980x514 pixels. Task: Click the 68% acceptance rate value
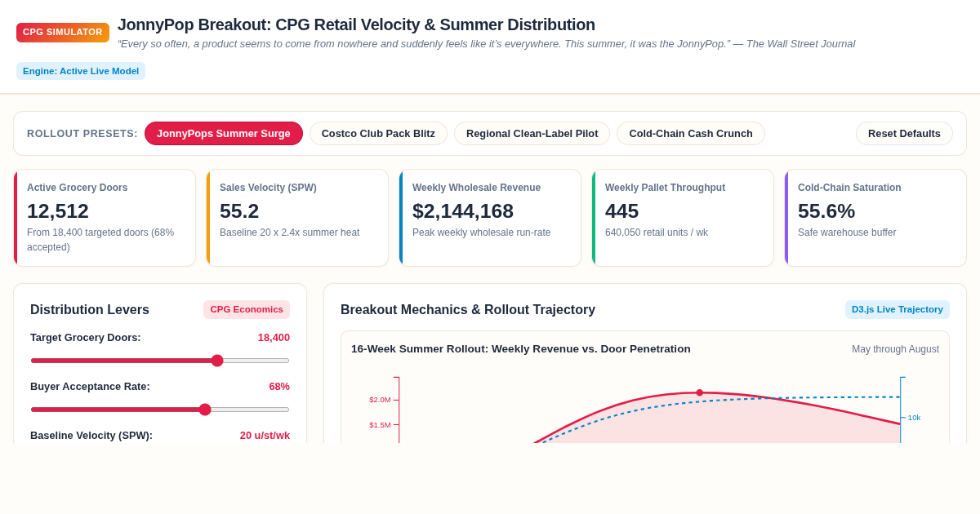279,387
